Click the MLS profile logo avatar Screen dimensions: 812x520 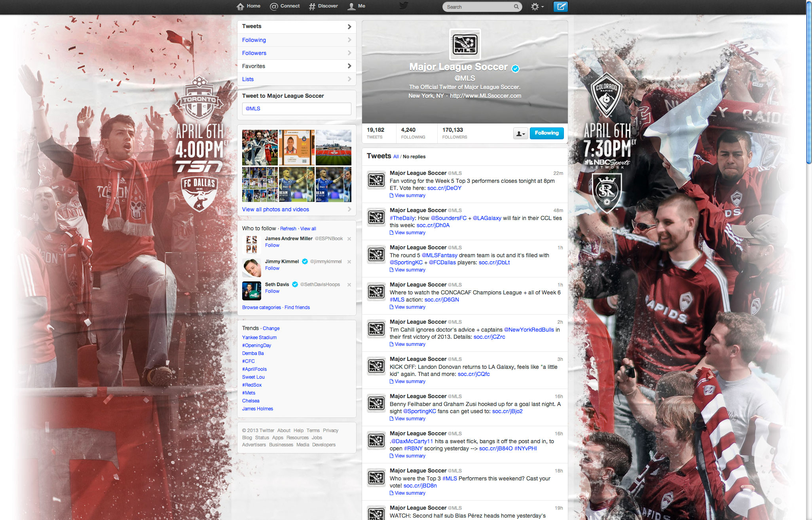tap(465, 44)
